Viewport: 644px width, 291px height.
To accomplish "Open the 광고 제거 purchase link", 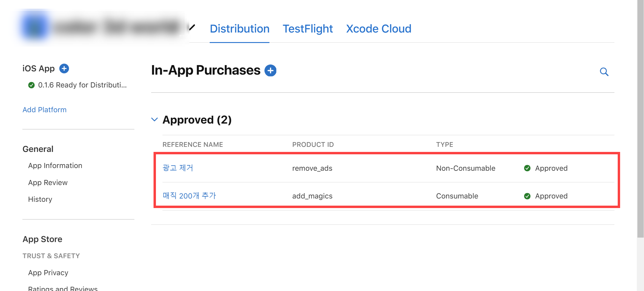I will (178, 168).
